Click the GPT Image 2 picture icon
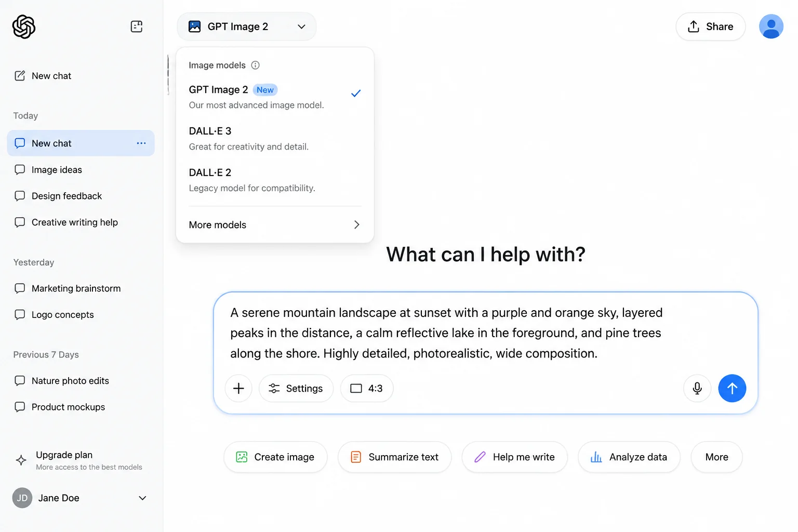This screenshot has width=798, height=532. (x=195, y=26)
